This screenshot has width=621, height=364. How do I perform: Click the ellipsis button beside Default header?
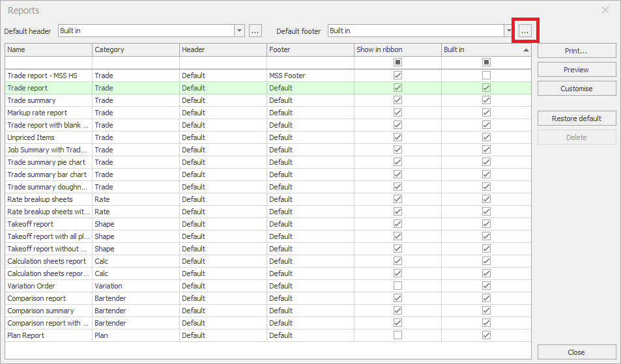[255, 31]
